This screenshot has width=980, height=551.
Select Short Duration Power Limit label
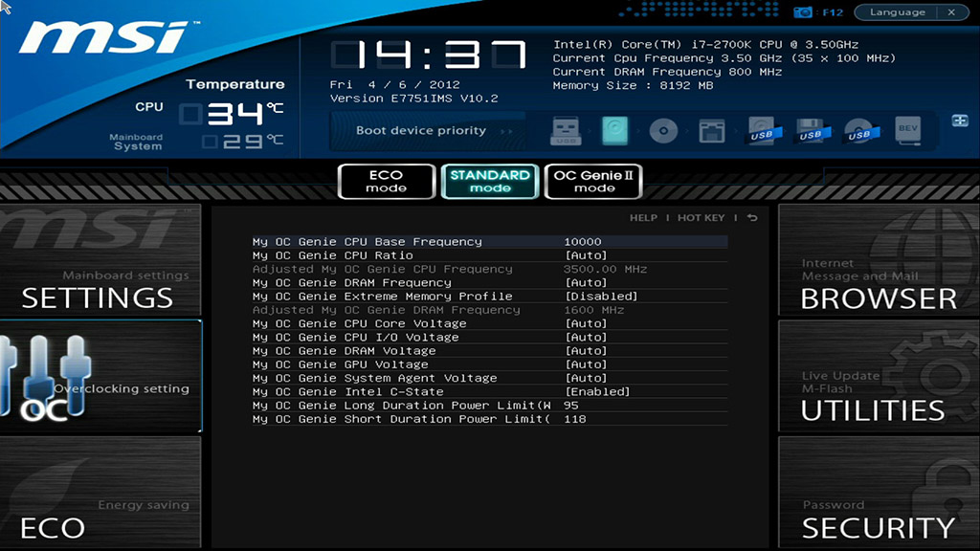[x=401, y=419]
